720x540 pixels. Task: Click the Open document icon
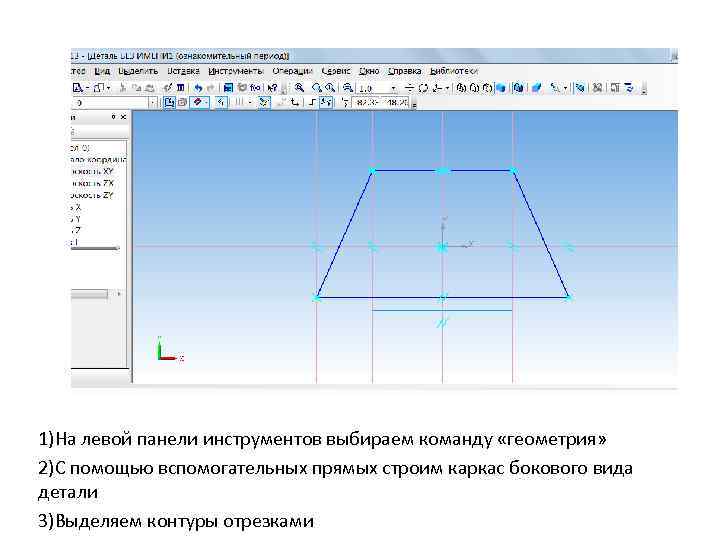point(99,88)
